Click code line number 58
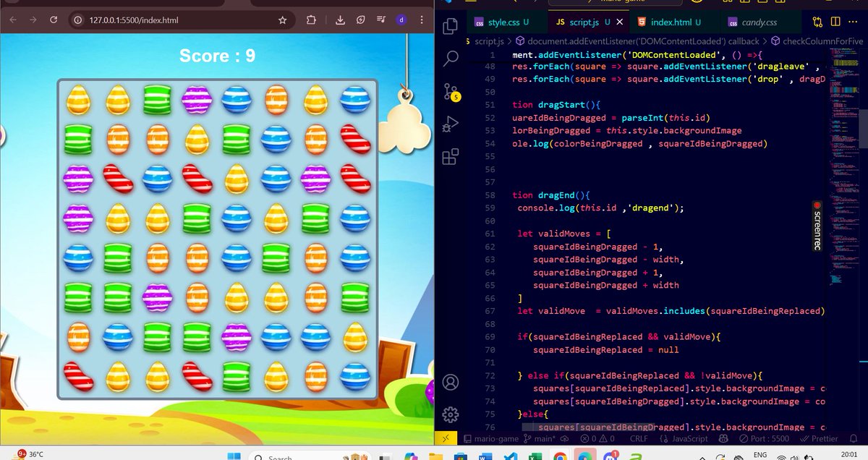This screenshot has height=460, width=868. 490,195
